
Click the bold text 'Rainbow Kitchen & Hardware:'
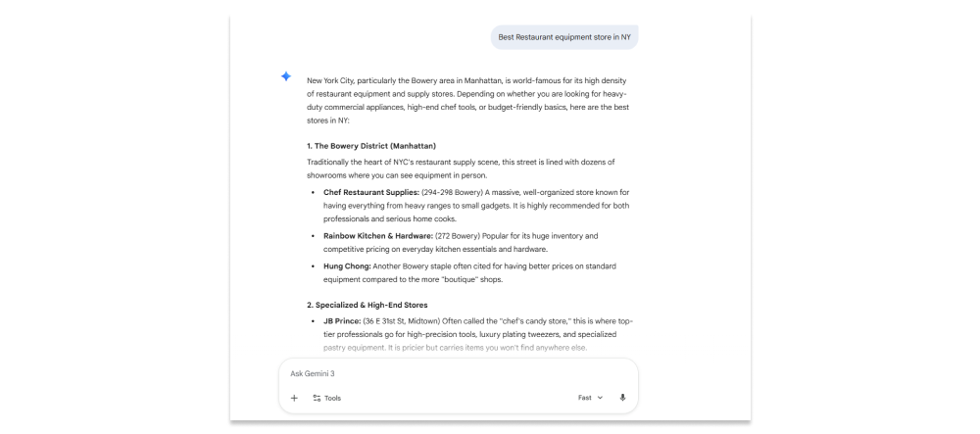378,236
